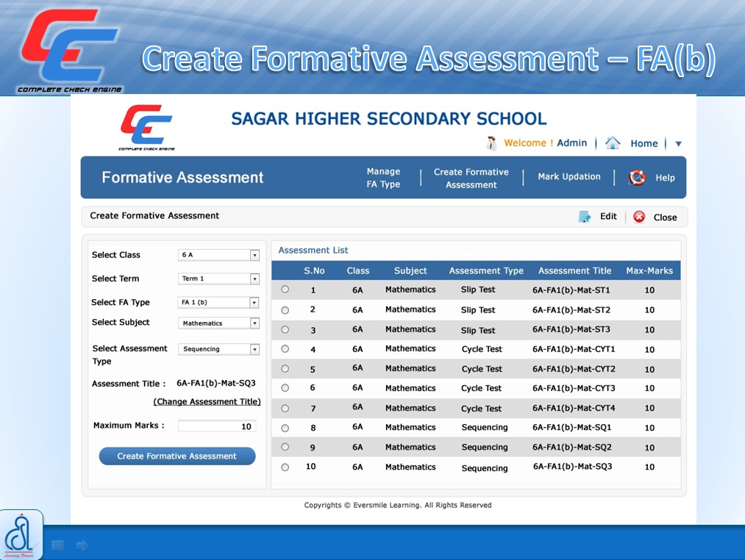Click the SAGAR HIGHER SECONDARY SCHOOL title
The width and height of the screenshot is (745, 560).
388,119
